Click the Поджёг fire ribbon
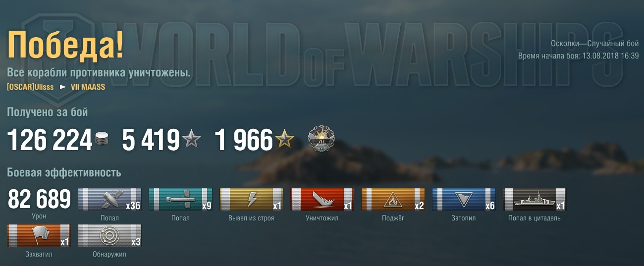Image resolution: width=644 pixels, height=266 pixels. (x=393, y=200)
